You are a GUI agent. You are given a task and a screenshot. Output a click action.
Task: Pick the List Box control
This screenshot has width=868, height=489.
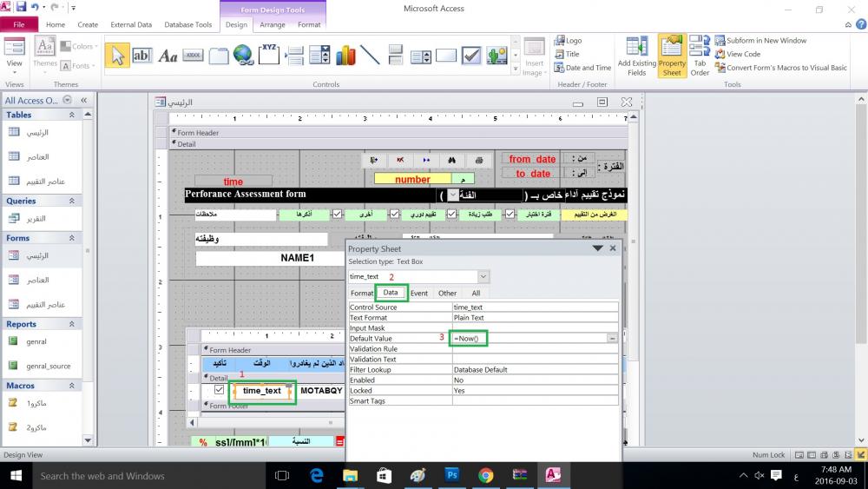coord(421,56)
